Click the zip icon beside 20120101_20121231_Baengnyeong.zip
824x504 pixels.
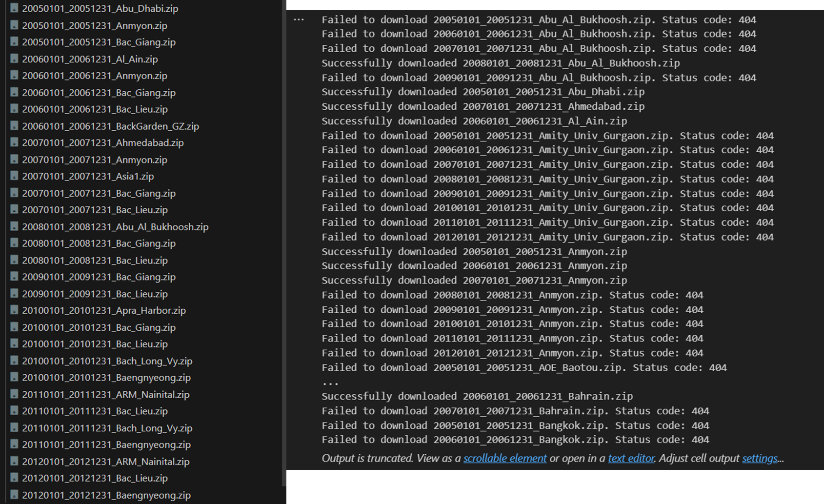pyautogui.click(x=14, y=495)
